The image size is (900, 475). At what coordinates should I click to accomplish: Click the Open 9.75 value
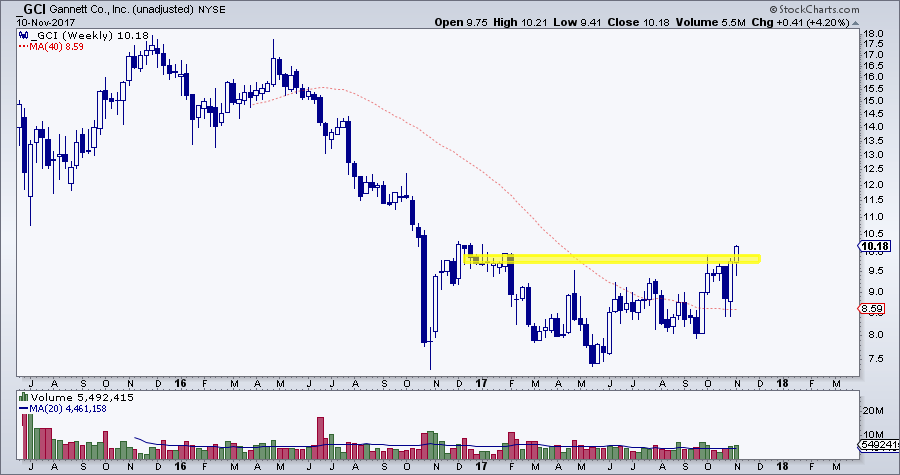coord(459,22)
